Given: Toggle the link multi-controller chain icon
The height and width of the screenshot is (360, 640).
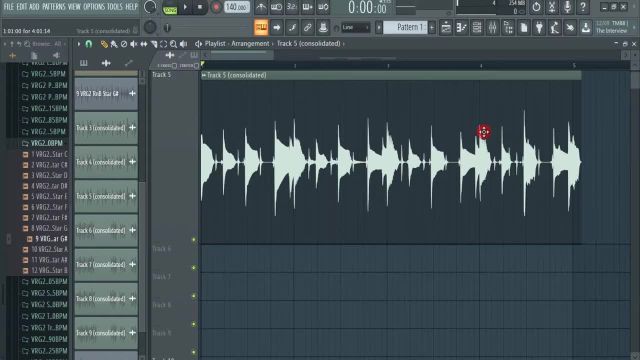Looking at the screenshot, I should [307, 27].
